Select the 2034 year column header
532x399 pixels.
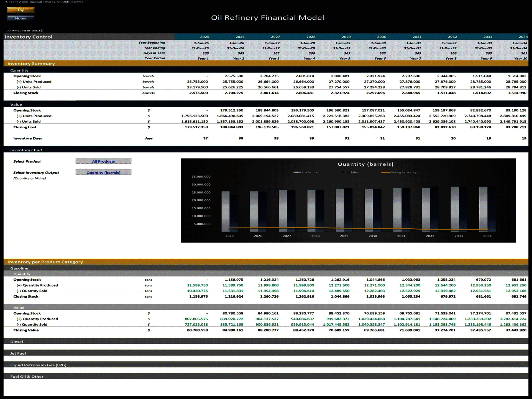[x=523, y=37]
